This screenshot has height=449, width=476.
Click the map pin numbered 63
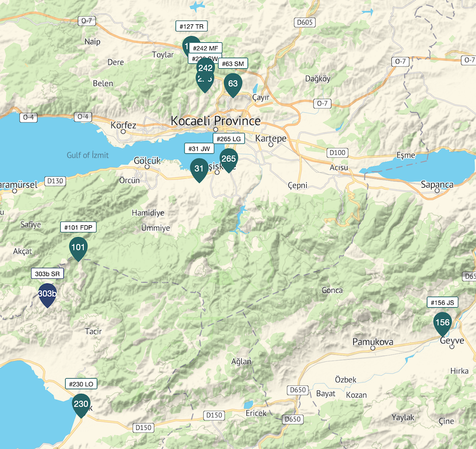coord(233,85)
